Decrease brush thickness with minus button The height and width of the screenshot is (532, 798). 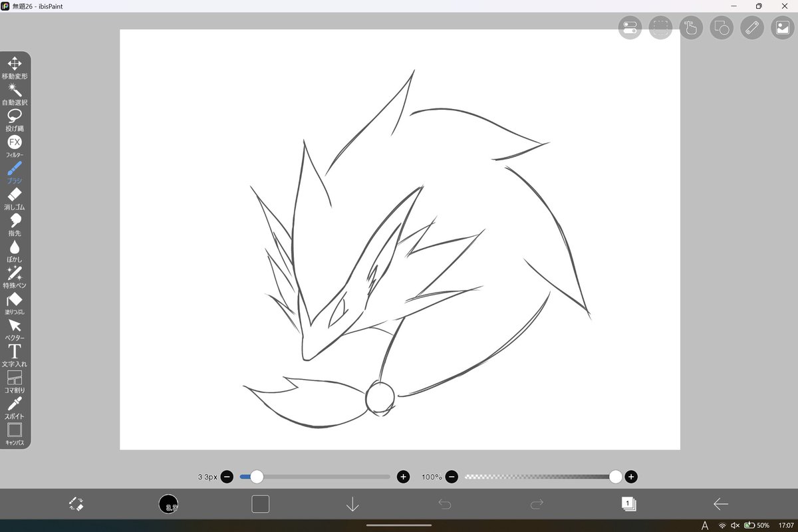tap(227, 476)
